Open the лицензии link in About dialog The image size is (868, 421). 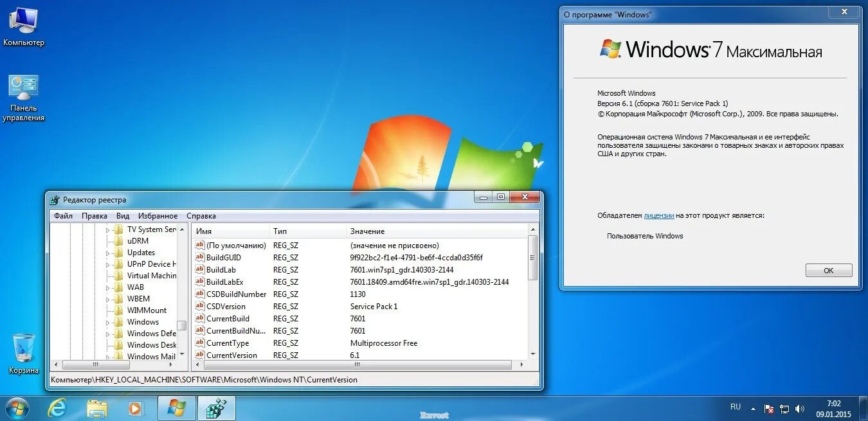pyautogui.click(x=658, y=216)
